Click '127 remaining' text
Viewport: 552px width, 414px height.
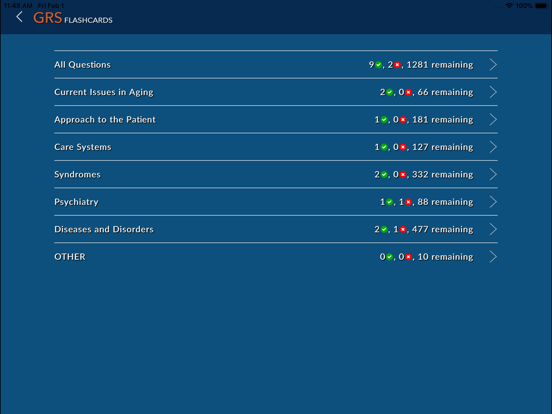click(443, 147)
